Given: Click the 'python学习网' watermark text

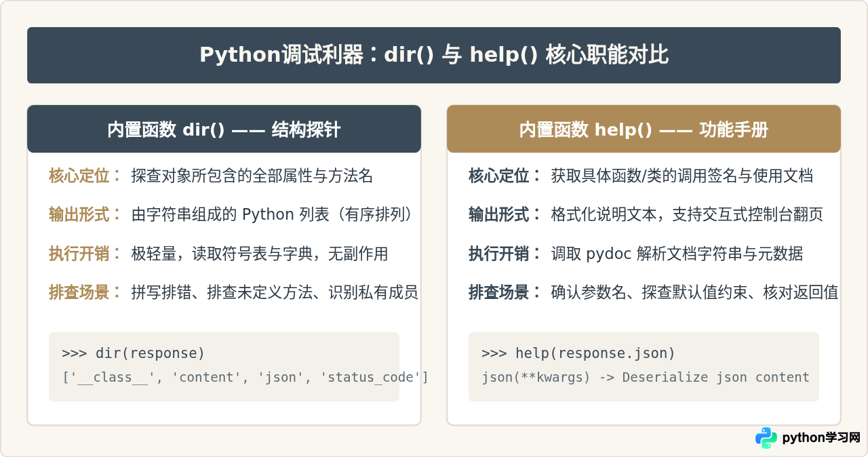Looking at the screenshot, I should point(821,438).
